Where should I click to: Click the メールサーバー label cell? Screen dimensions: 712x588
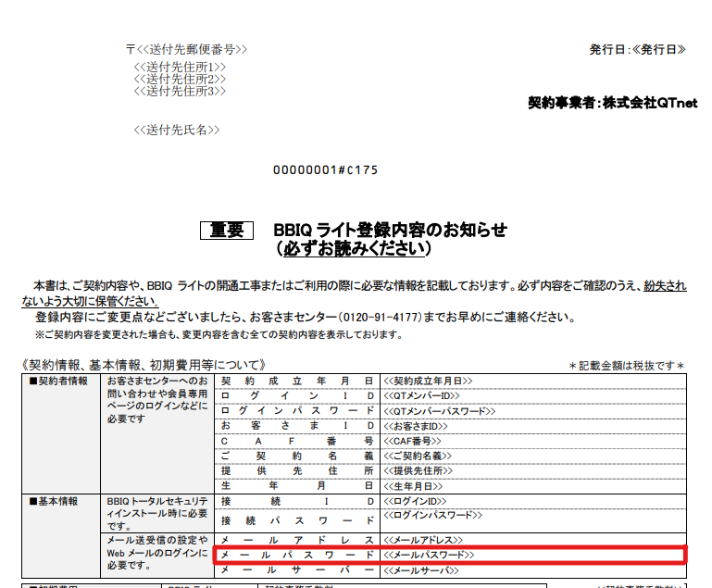coord(297,569)
